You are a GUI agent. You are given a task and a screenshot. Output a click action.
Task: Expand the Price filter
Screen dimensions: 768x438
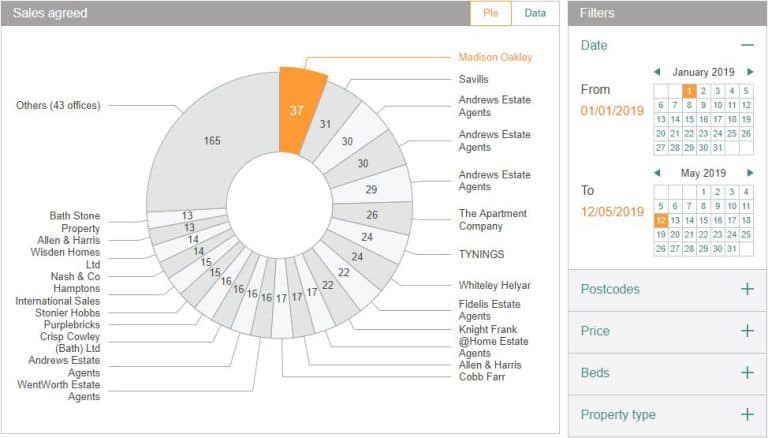[747, 331]
